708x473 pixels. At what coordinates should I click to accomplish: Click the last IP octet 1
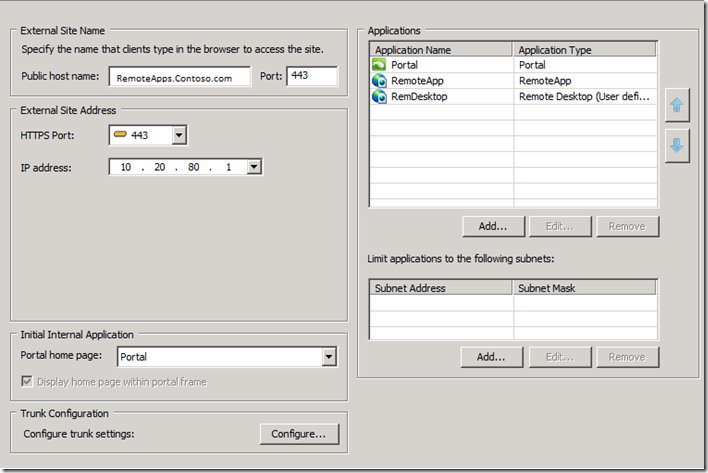tap(228, 167)
